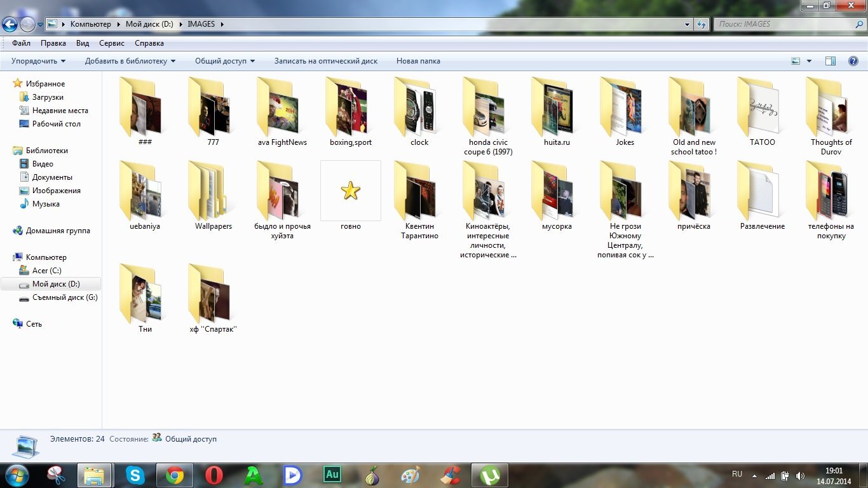Click Записать на оптический диск

coord(326,61)
